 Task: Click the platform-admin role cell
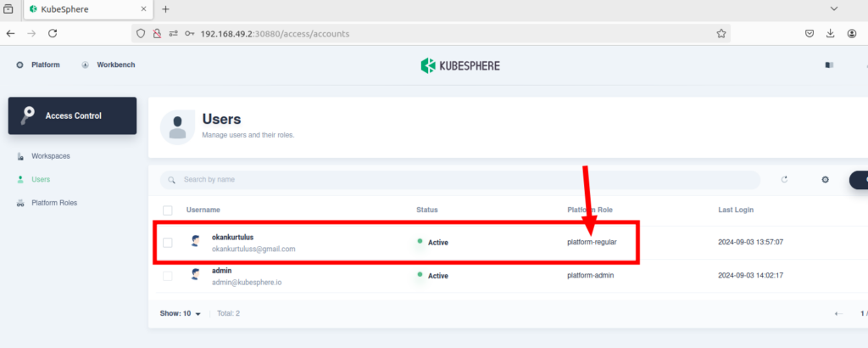click(591, 275)
